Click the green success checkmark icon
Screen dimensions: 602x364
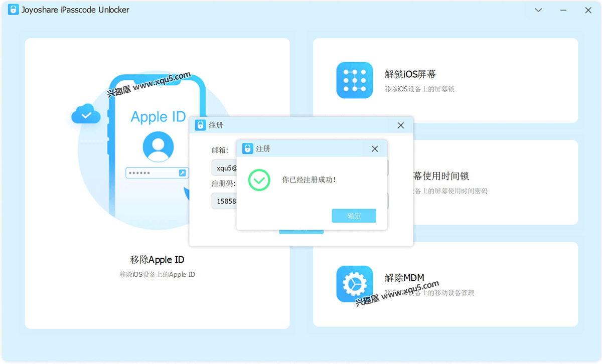[x=259, y=179]
